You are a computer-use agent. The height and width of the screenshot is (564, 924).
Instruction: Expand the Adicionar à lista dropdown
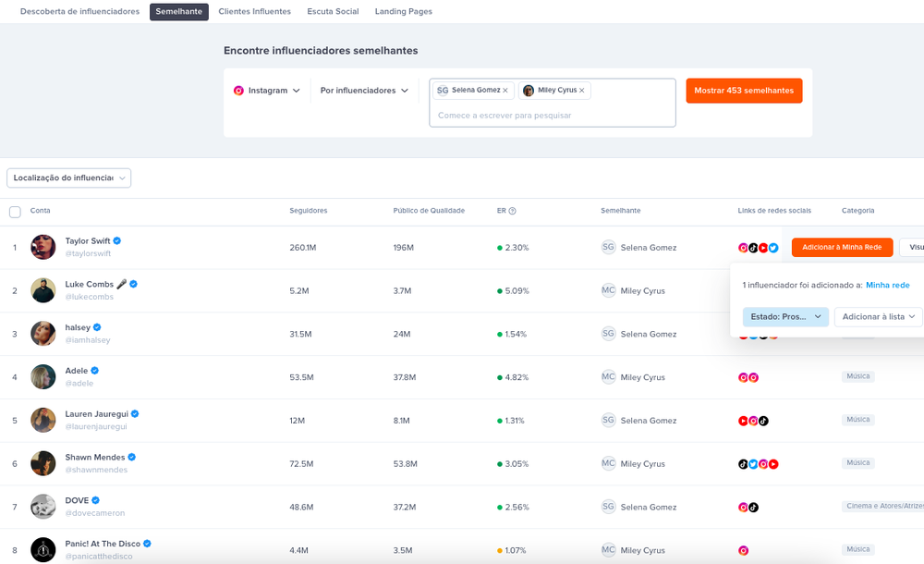878,317
